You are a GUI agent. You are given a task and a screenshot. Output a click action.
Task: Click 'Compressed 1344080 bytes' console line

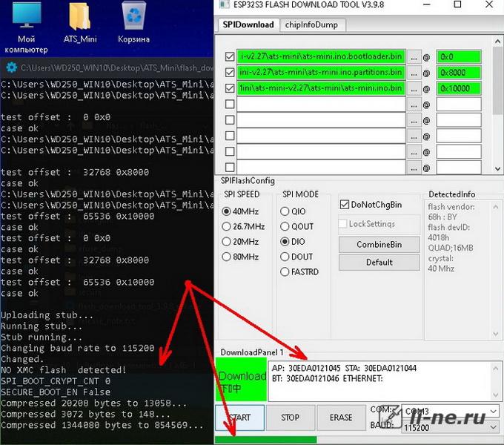pos(102,425)
